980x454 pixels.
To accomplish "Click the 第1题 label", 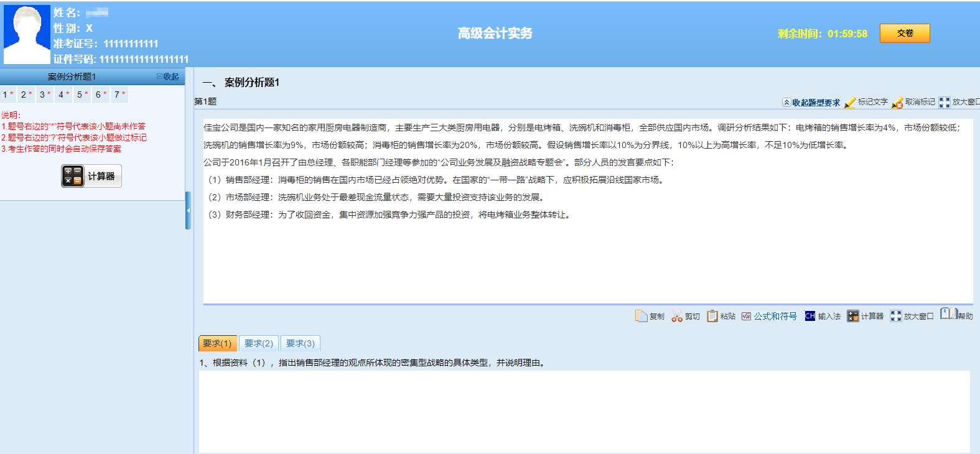I will point(205,101).
